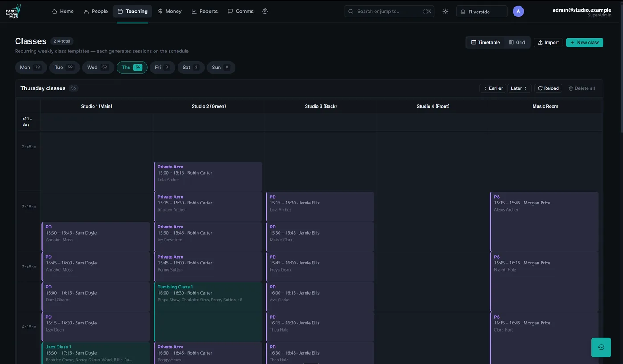Image resolution: width=623 pixels, height=364 pixels.
Task: Click the Studio 4 (Front) column header
Action: (x=433, y=106)
